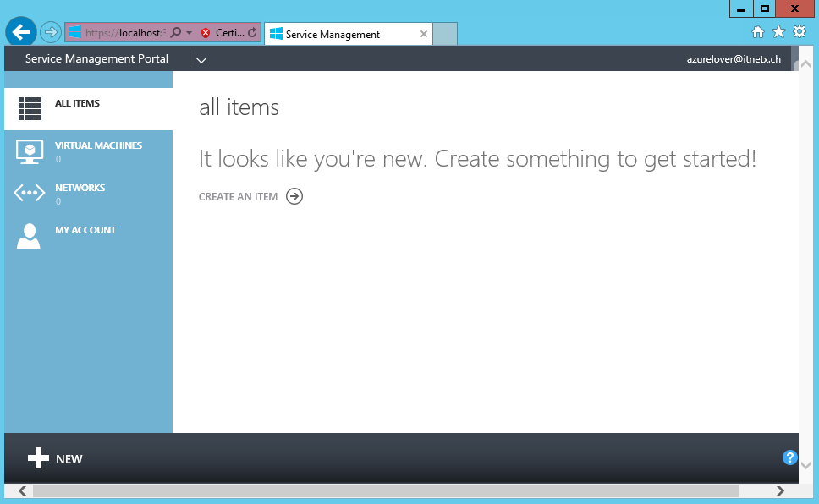Close the Service Management tab

(x=424, y=35)
